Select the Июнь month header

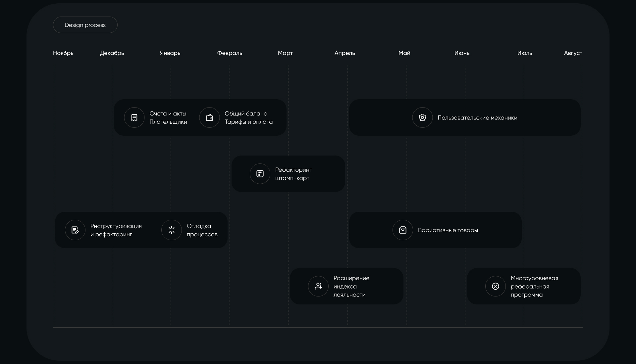tap(462, 53)
